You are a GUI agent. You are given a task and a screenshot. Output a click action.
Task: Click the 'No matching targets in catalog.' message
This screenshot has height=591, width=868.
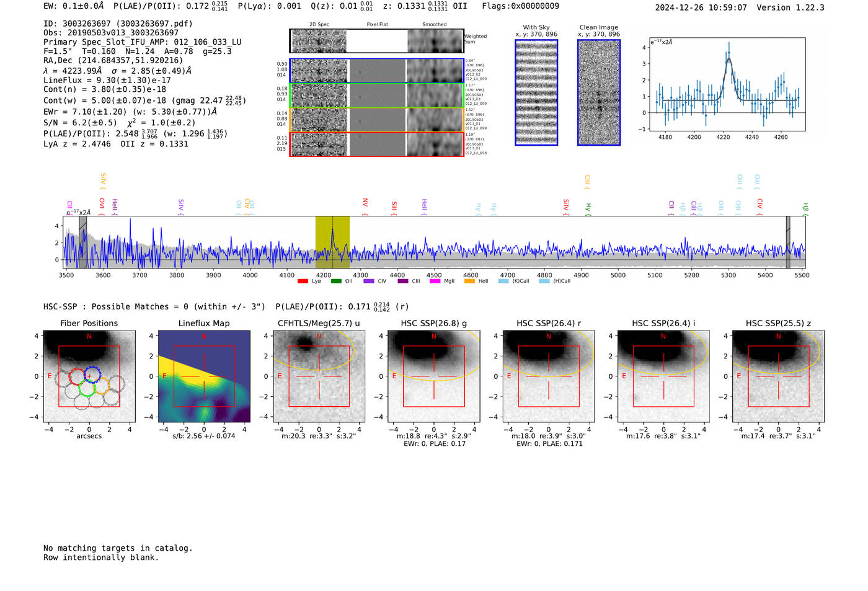click(x=118, y=548)
